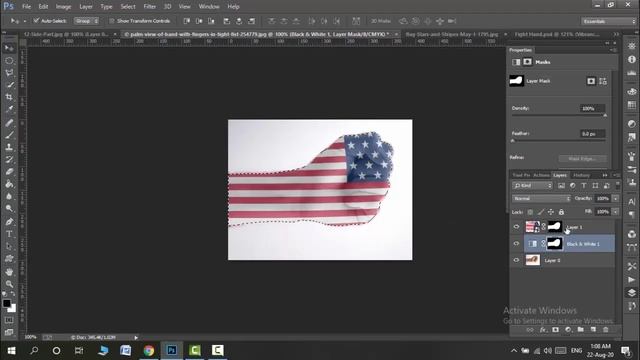The width and height of the screenshot is (640, 360).
Task: Open status bar info arrow
Action: coord(136,338)
